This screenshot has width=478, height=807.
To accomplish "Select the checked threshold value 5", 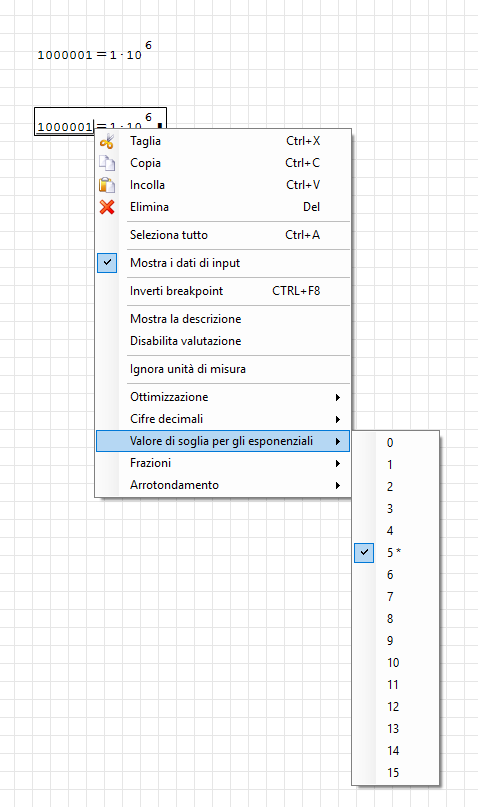I will [396, 553].
